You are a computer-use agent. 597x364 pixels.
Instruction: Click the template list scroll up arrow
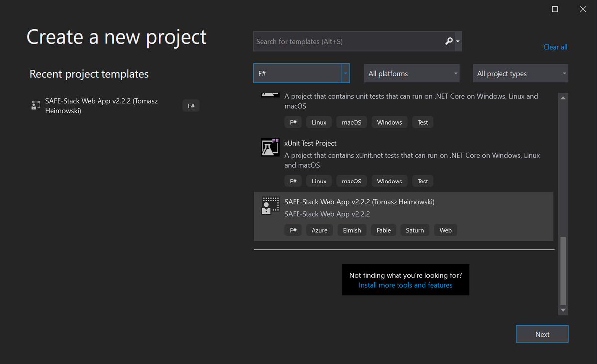click(563, 98)
